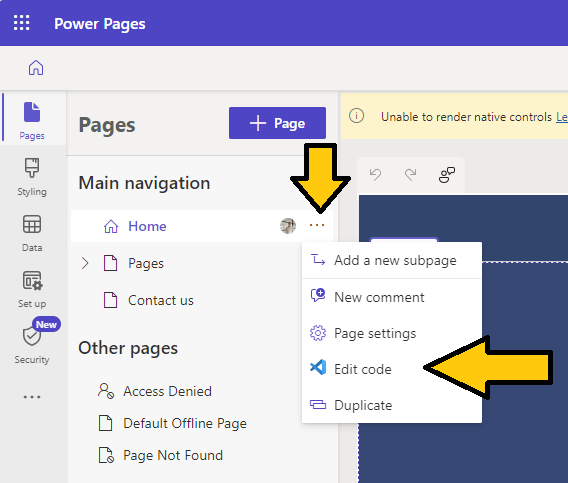
Task: Click the Duplicate icon in the menu
Action: [318, 404]
